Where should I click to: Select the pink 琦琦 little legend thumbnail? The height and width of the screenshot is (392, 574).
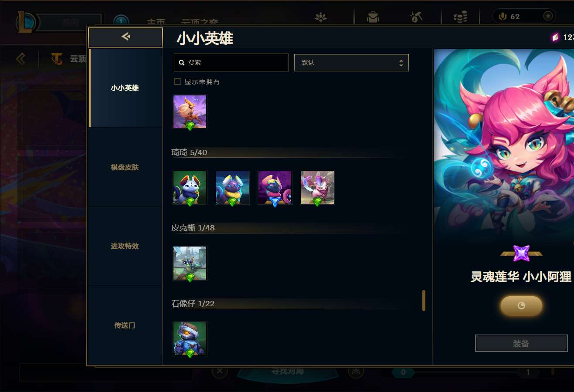317,187
